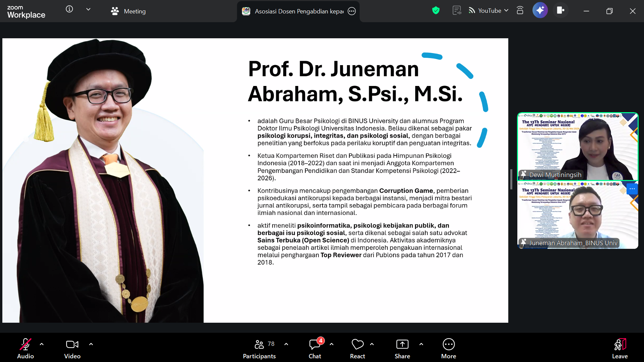The width and height of the screenshot is (644, 362).
Task: Open the AI Companion sparkle button
Action: point(540,11)
